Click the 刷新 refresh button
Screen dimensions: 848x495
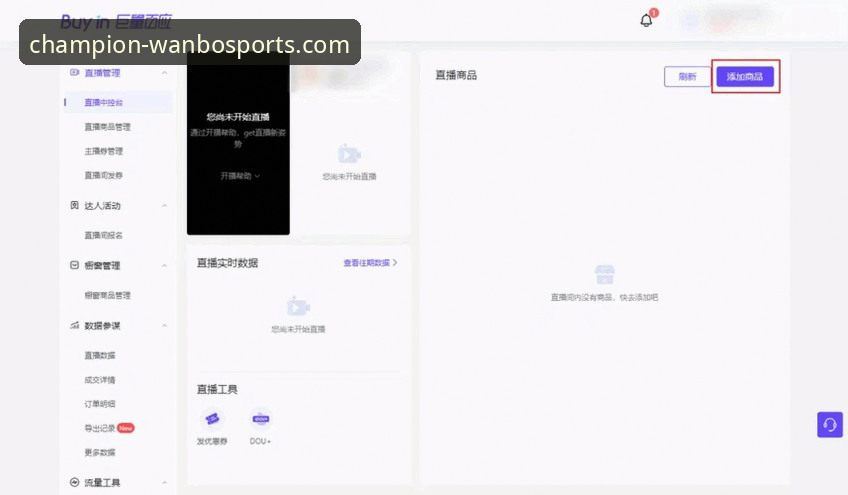pos(687,77)
